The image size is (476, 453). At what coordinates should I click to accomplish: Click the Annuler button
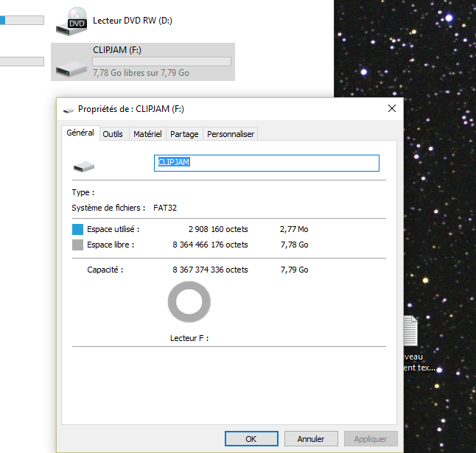[311, 439]
